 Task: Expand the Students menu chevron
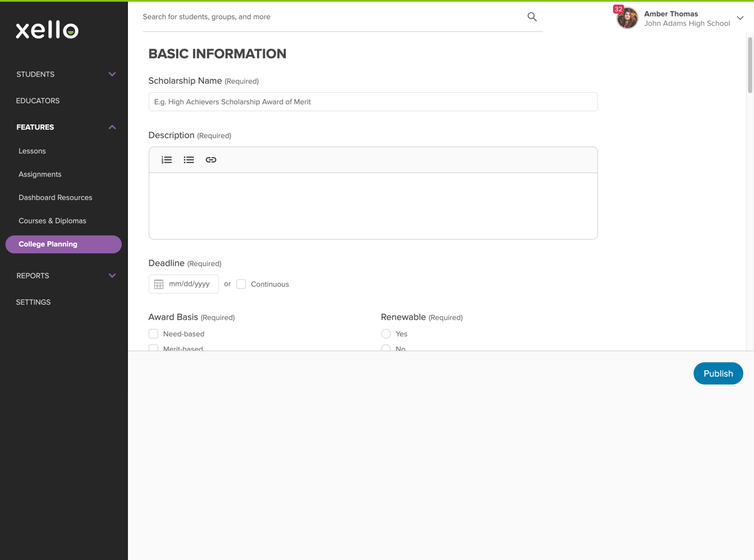pos(112,74)
